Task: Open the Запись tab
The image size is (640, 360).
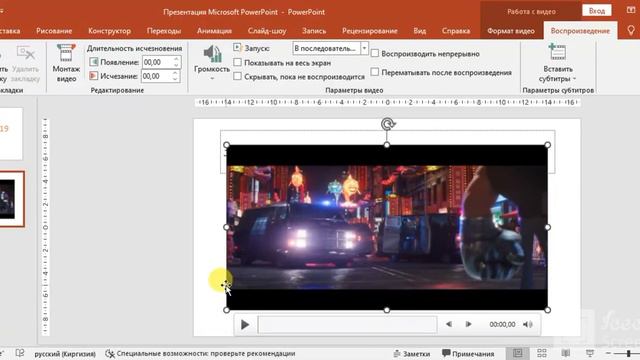Action: click(x=314, y=31)
